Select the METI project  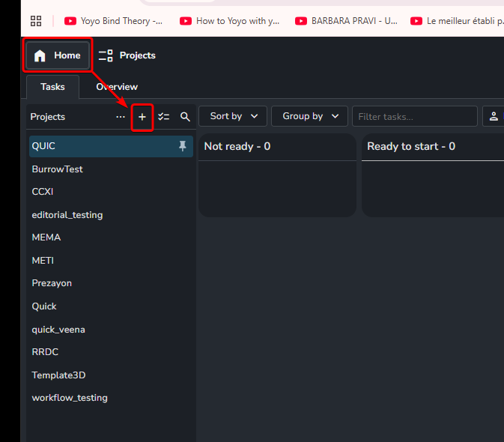111,261
